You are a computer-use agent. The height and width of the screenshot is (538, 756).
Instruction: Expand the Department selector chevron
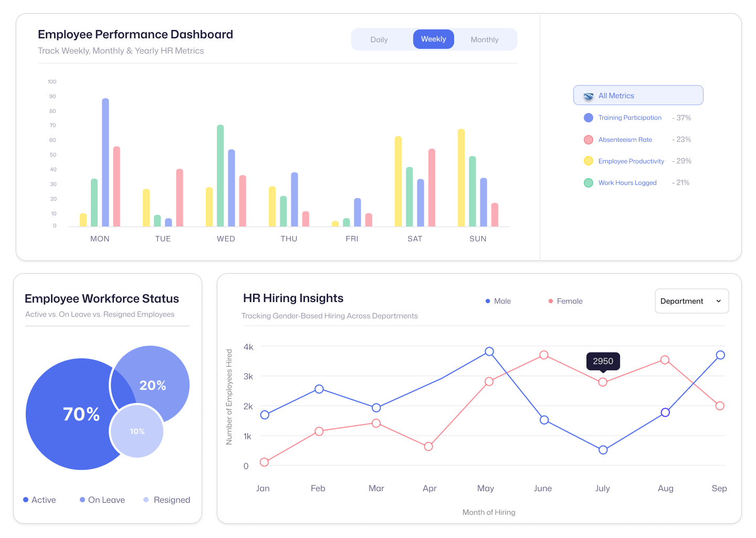point(718,301)
